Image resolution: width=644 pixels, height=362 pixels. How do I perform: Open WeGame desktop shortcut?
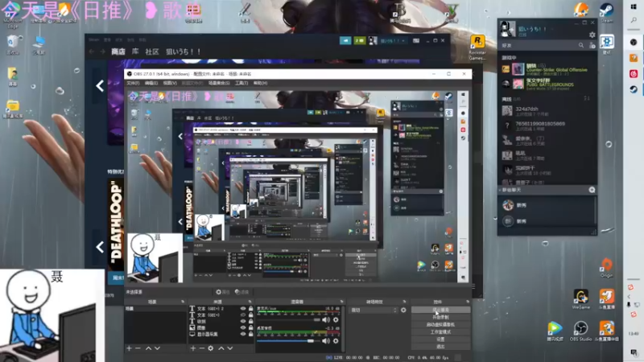pyautogui.click(x=580, y=299)
